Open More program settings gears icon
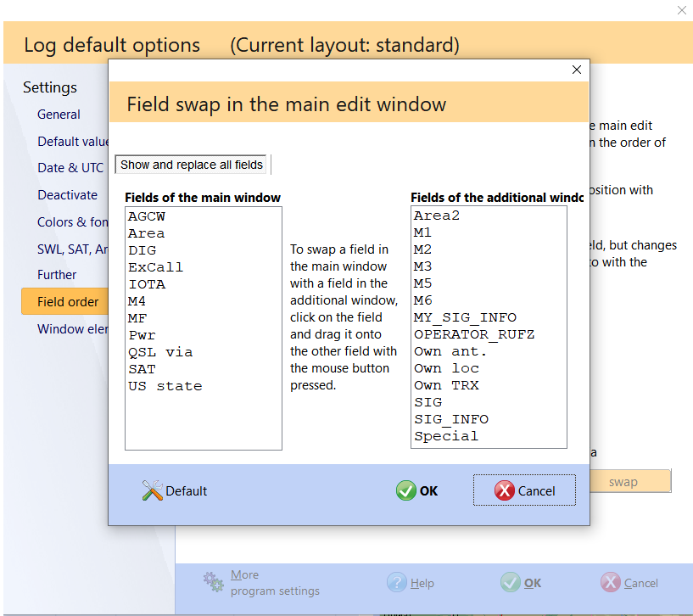The height and width of the screenshot is (616, 693). click(x=214, y=582)
